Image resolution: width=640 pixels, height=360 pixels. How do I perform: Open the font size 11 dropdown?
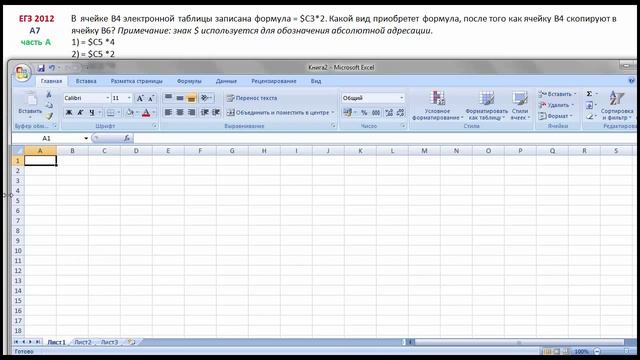(x=129, y=98)
